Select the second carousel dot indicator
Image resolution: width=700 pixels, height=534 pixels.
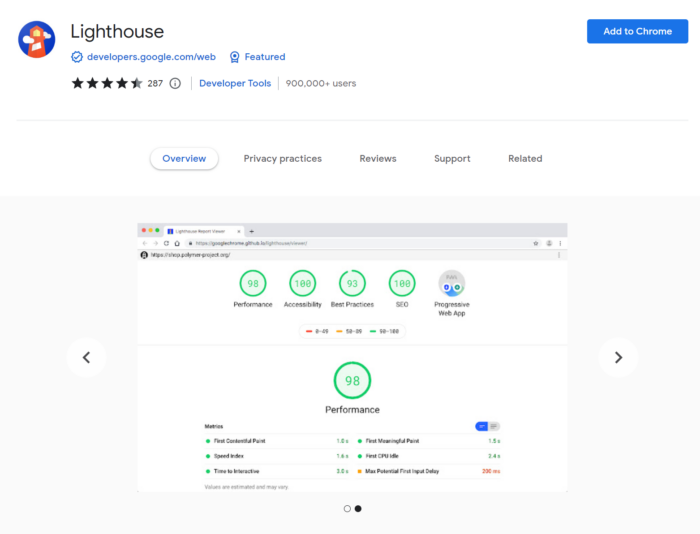click(358, 509)
